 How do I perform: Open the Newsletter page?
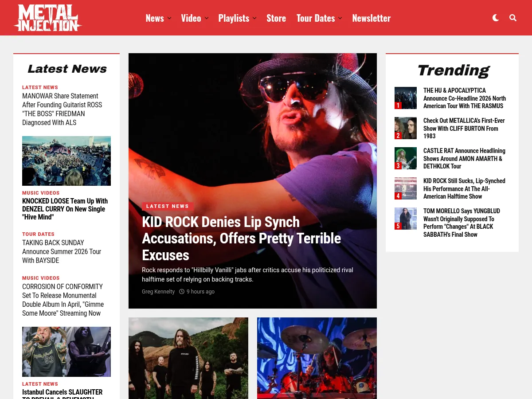371,18
